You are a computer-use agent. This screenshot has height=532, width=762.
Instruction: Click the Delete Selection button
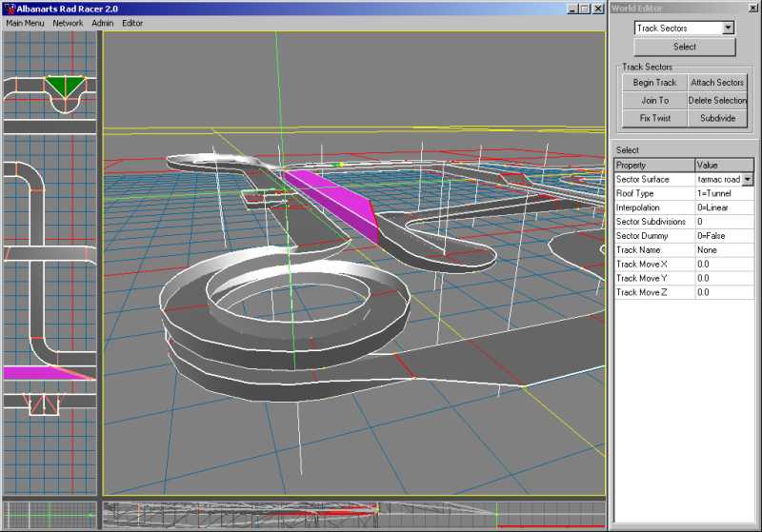tap(717, 101)
